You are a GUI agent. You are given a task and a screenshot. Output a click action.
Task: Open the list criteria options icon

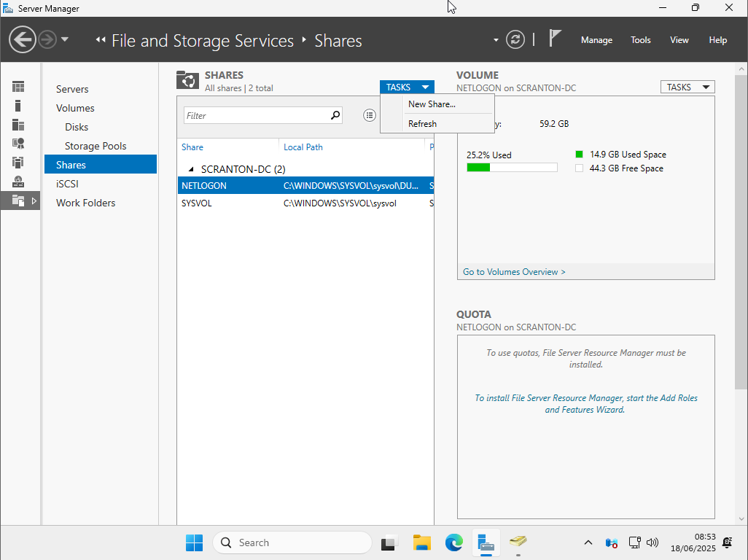(369, 115)
